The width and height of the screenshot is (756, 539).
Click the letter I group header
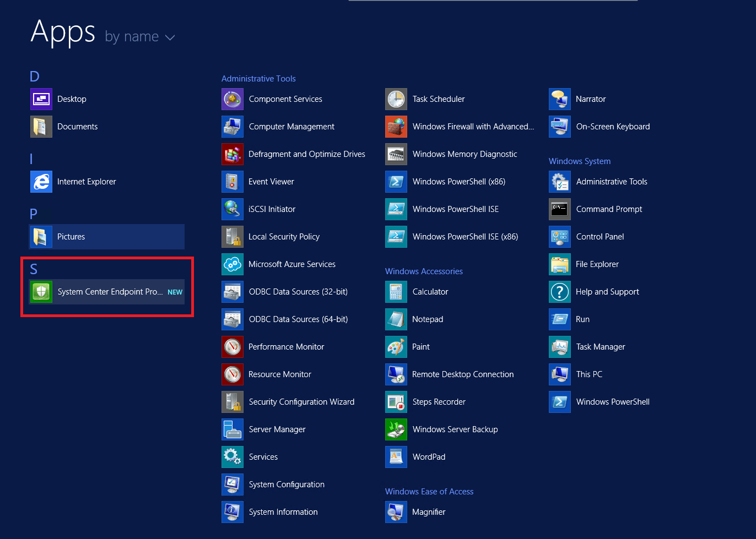31,159
